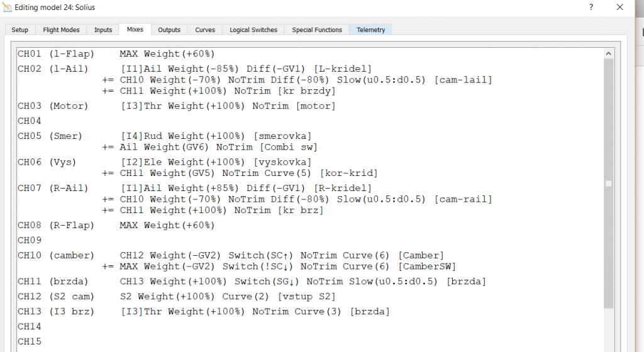This screenshot has width=644, height=352.
Task: Click the help question mark button
Action: 591,8
